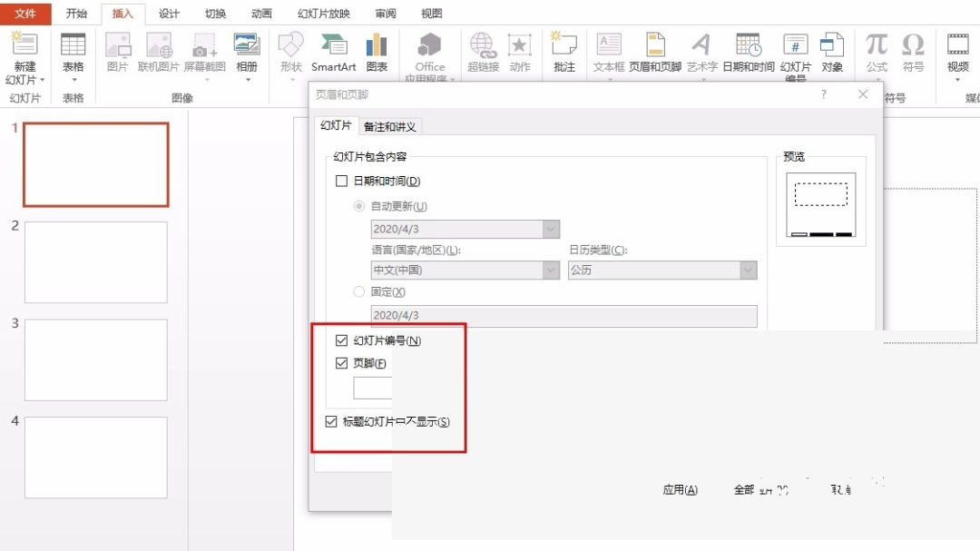Open Office apps (Office 应用程序) icon
Image resolution: width=980 pixels, height=551 pixels.
429,45
